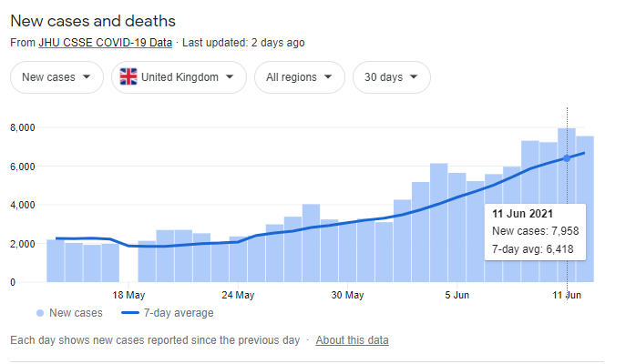Click the 18 May x-axis label
The image size is (636, 364).
(x=128, y=295)
